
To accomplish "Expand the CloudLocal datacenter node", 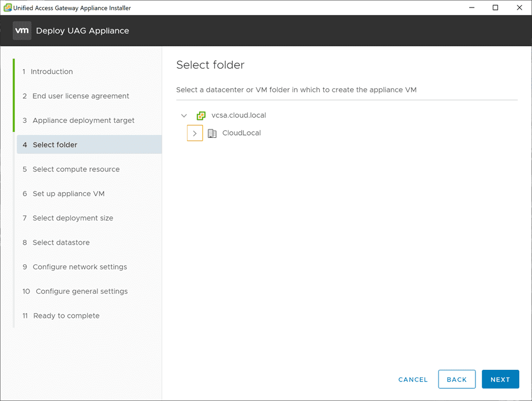I will [x=195, y=133].
